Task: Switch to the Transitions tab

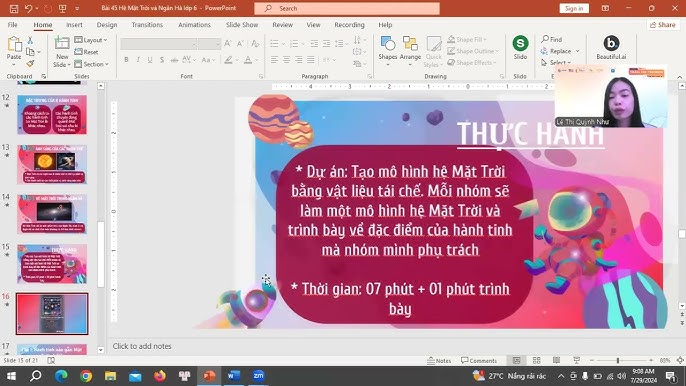Action: tap(147, 25)
